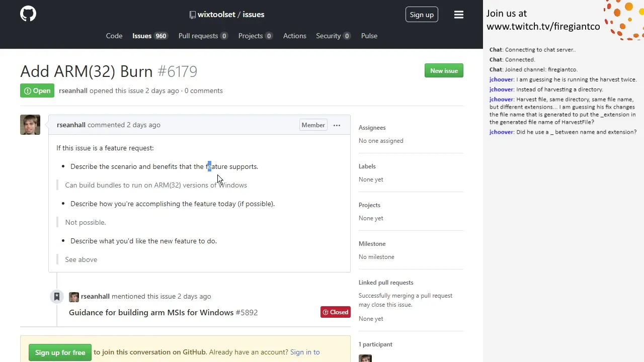Click the Sign up button
644x362 pixels.
422,15
